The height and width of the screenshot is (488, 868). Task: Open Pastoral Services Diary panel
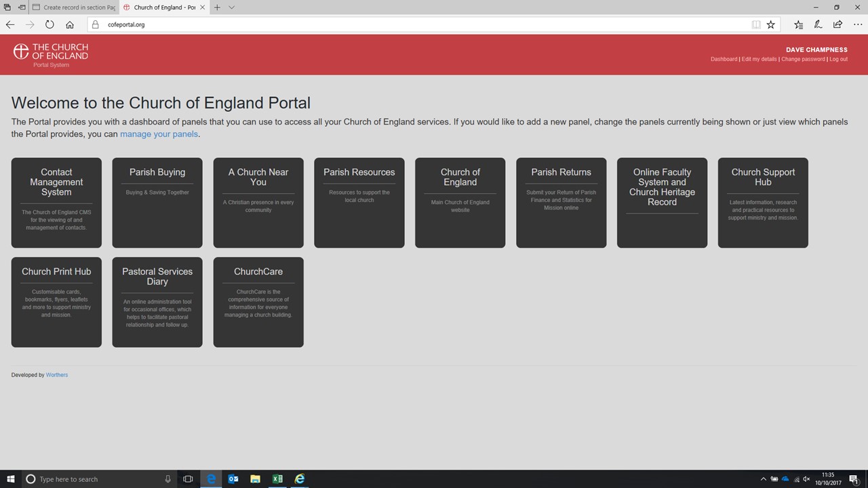click(x=157, y=302)
